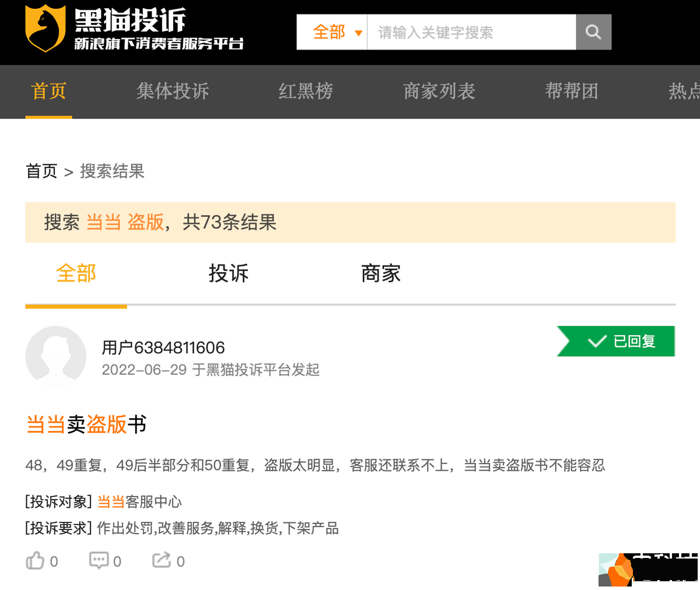This screenshot has height=590, width=700.
Task: Click 首页 breadcrumb link
Action: (x=41, y=171)
